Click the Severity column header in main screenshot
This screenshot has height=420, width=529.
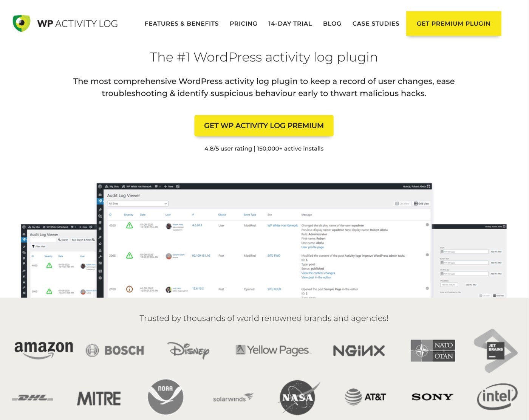[x=128, y=215]
